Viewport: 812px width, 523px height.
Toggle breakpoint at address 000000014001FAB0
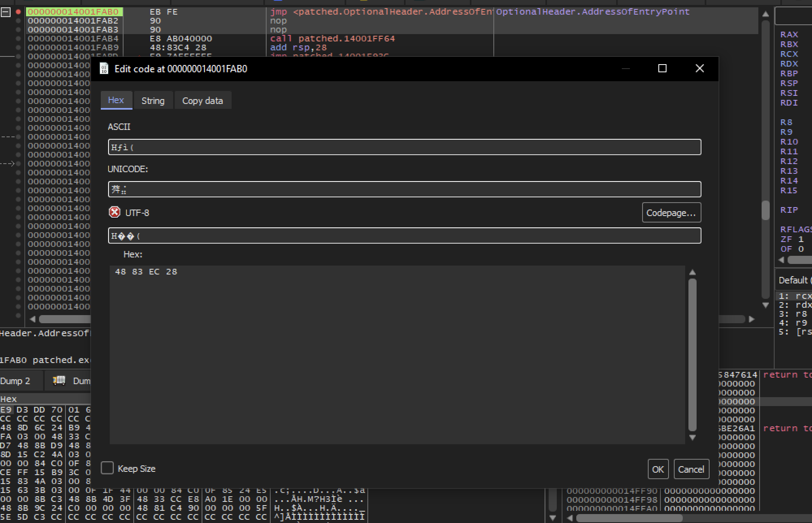(18, 12)
